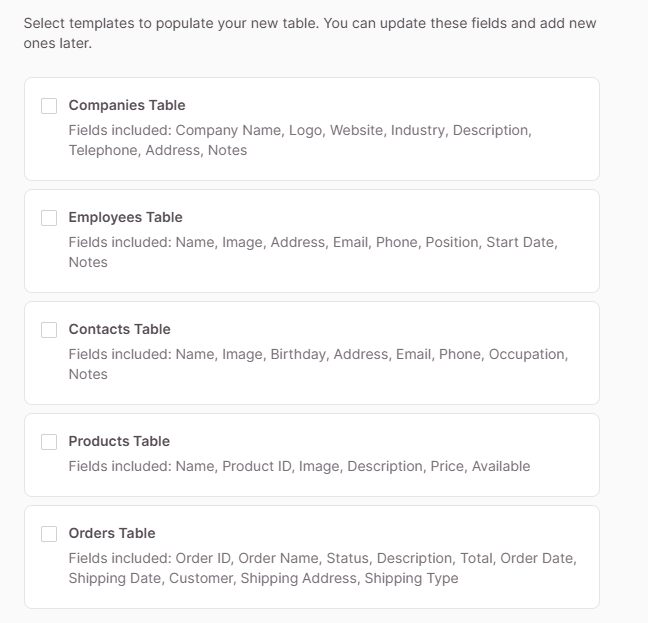
Task: Click 'Notes' line under the Contacts Table fields
Action: pyautogui.click(x=88, y=374)
